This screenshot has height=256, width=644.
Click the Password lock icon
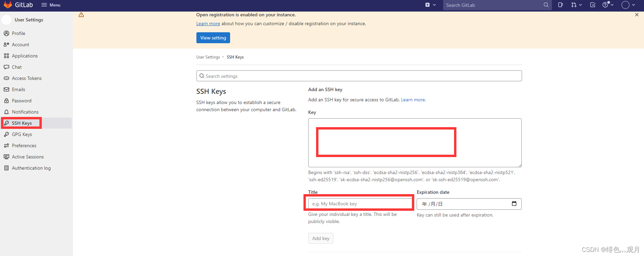click(x=6, y=101)
